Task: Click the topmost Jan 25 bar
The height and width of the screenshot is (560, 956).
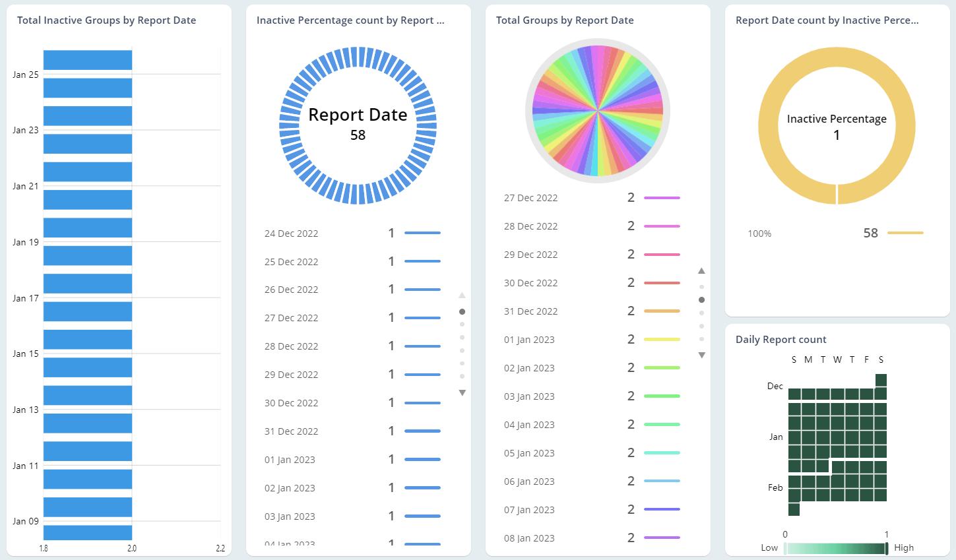Action: coord(87,60)
